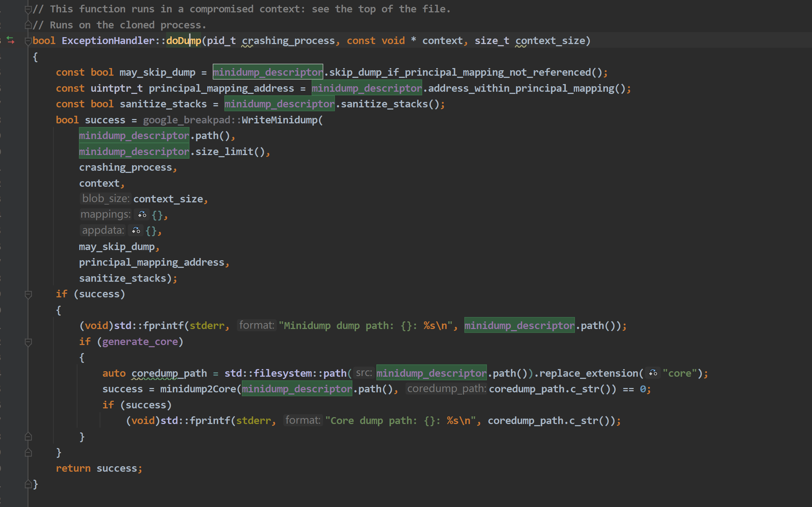Click the generate_core variable in the if condition

(140, 342)
